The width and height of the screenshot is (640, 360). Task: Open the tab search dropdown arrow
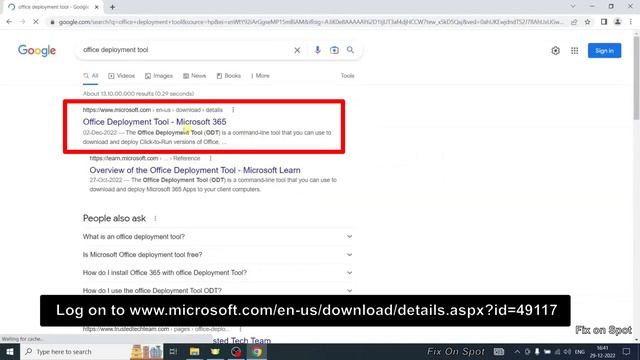point(573,7)
